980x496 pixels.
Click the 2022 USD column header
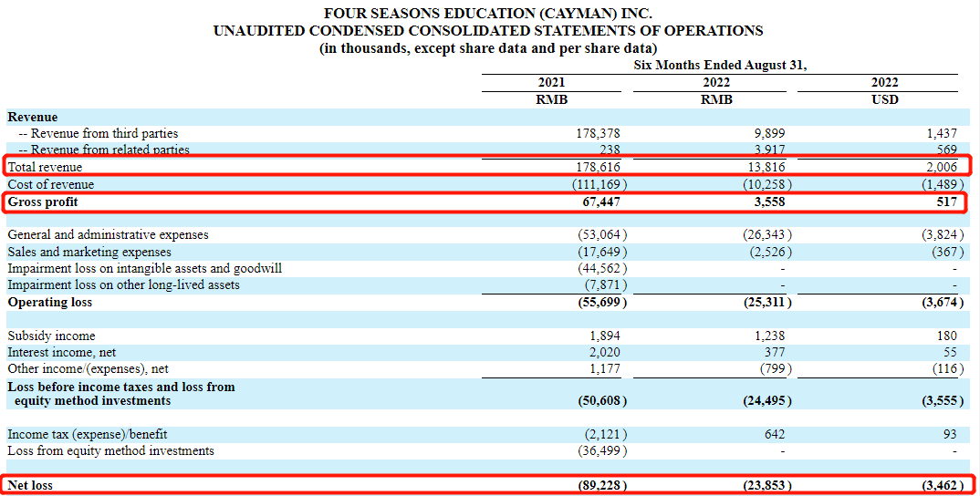pyautogui.click(x=884, y=90)
